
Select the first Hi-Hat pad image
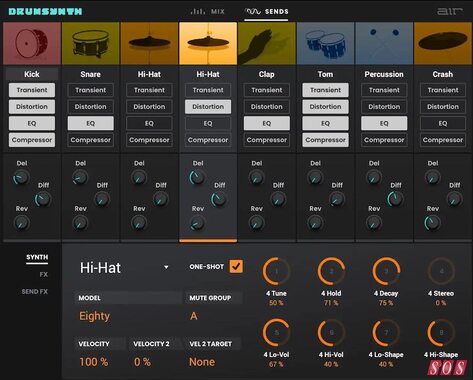coord(149,43)
